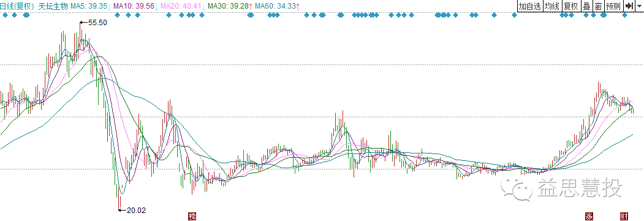Click the stock name 天坛生物
The image size is (644, 221).
(x=53, y=6)
